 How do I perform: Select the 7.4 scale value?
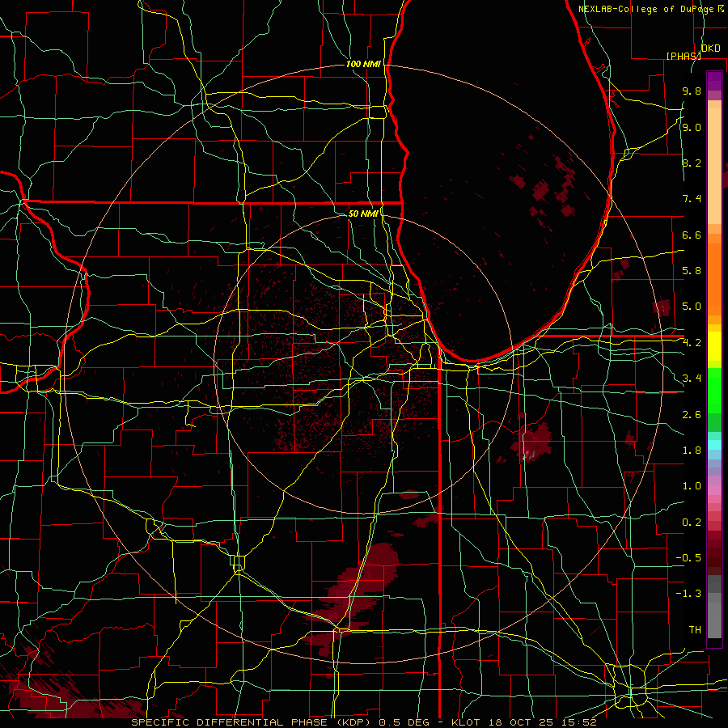[x=692, y=199]
